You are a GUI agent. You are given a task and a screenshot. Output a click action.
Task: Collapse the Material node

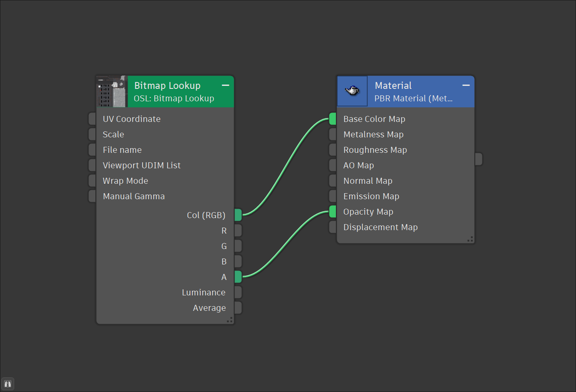pos(466,85)
